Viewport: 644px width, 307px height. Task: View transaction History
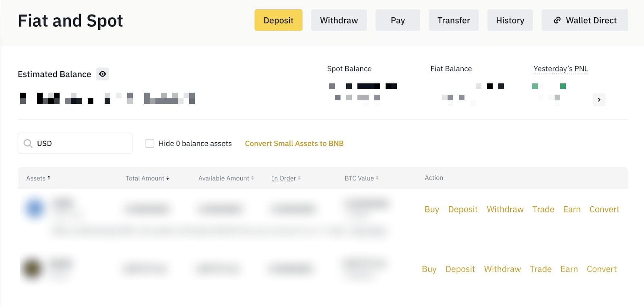pos(510,20)
